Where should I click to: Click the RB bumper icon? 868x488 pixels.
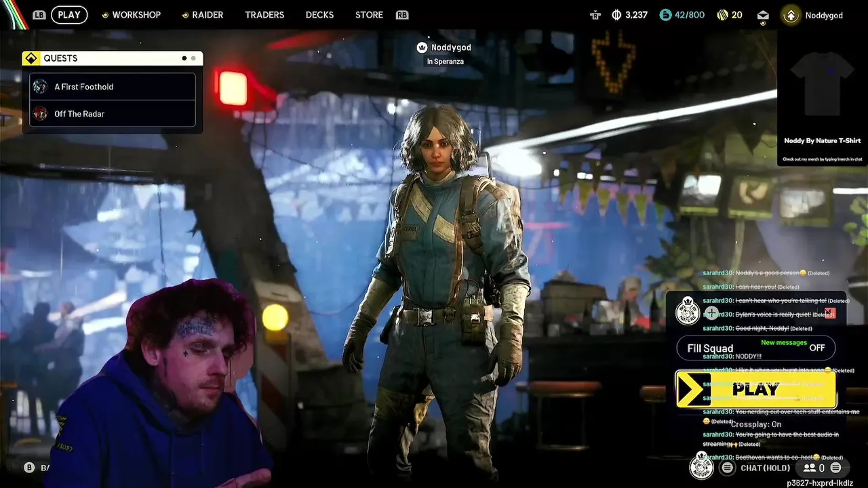(x=402, y=15)
